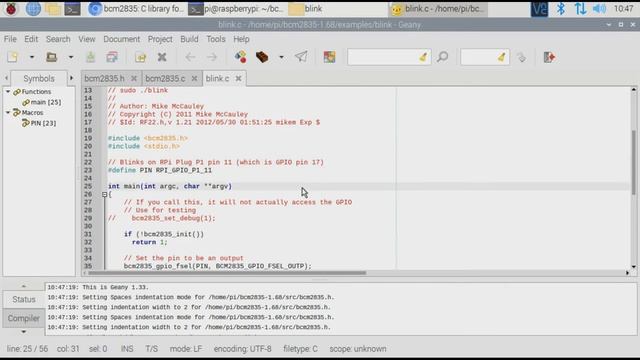
Task: Click the New file toolbar icon
Action: (13, 57)
